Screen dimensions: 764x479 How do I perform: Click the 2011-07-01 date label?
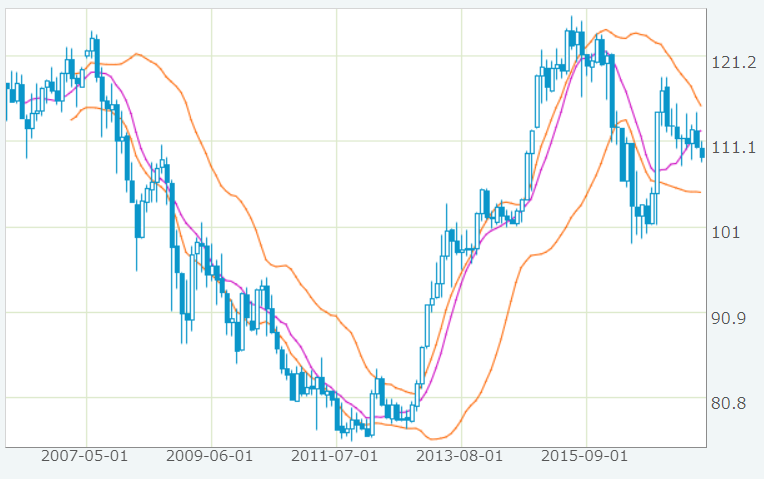tap(334, 456)
